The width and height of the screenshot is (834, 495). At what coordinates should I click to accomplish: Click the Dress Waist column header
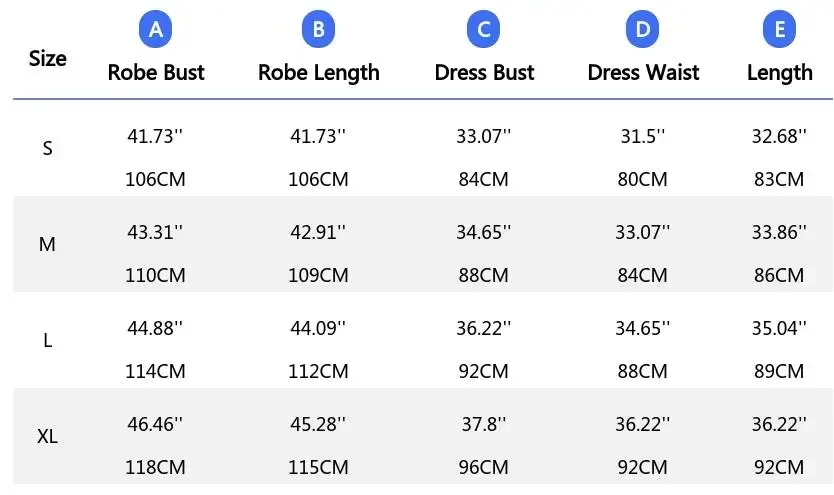(x=643, y=72)
